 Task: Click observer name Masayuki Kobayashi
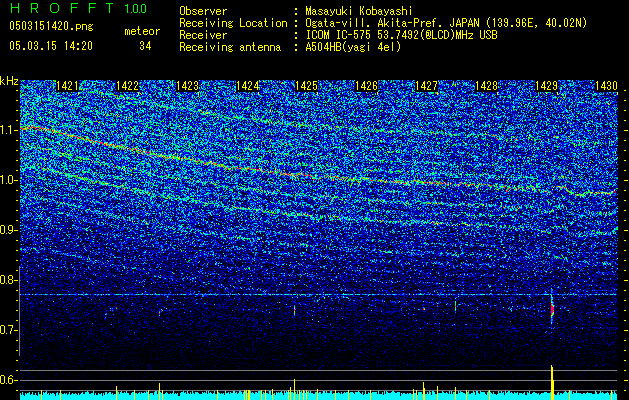(359, 11)
